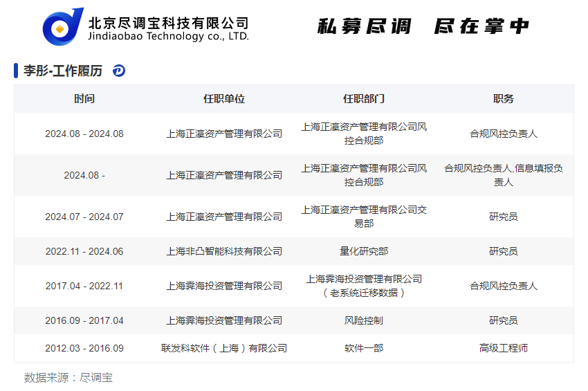Click the 风险控制 department cell

click(364, 320)
